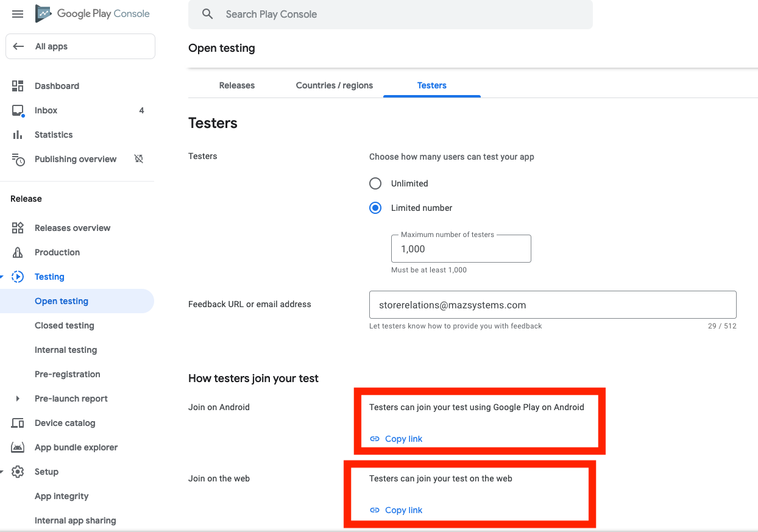Switch to the Releases tab

[237, 85]
